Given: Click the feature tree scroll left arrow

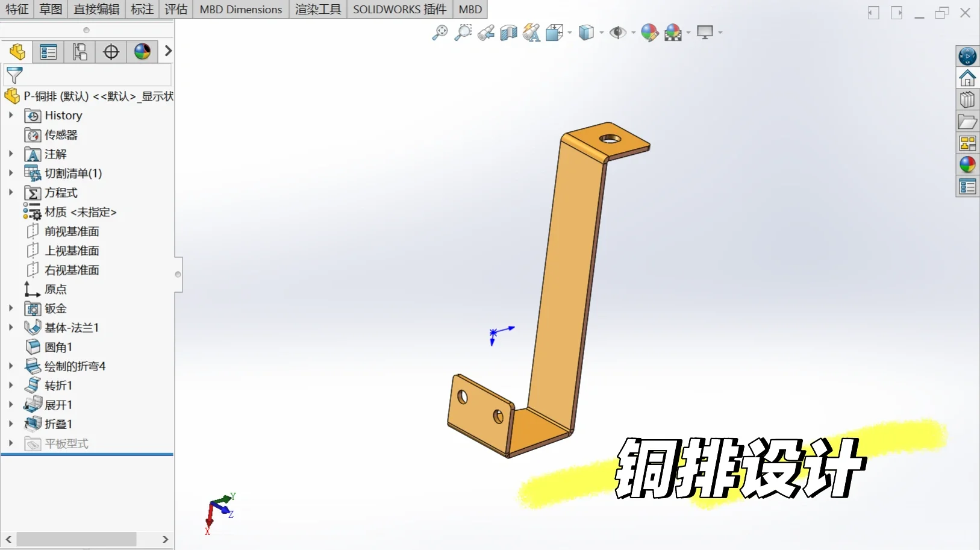Looking at the screenshot, I should 8,539.
